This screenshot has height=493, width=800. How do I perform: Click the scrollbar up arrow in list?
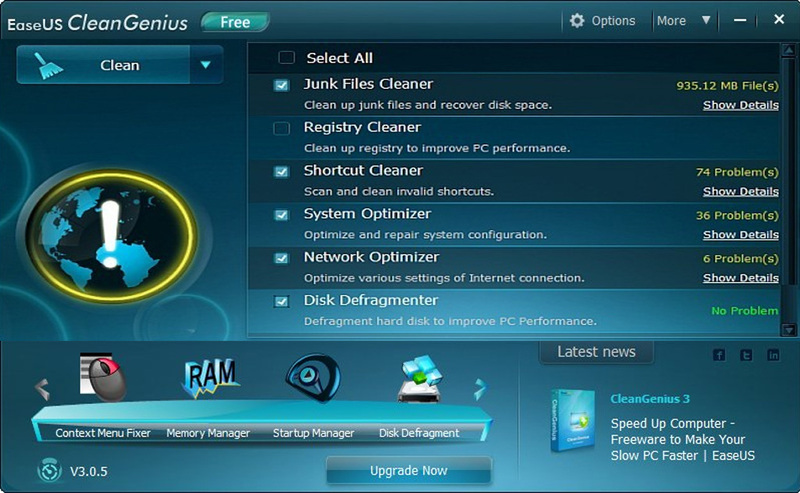[788, 50]
